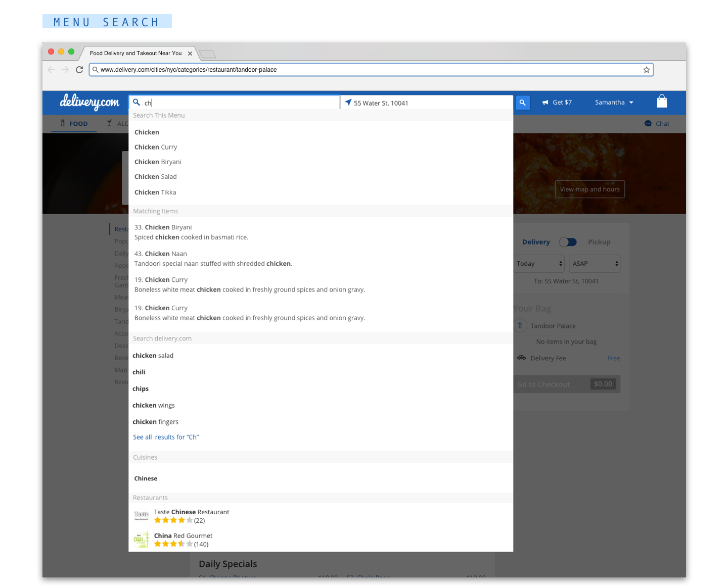Click the browser back arrow
The image size is (728, 587).
pos(51,70)
